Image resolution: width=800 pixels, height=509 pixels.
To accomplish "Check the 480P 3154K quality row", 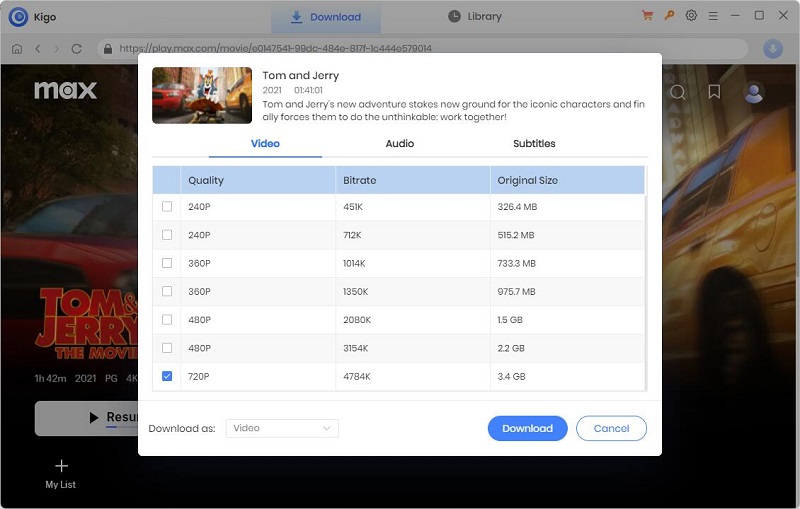I will [x=167, y=348].
